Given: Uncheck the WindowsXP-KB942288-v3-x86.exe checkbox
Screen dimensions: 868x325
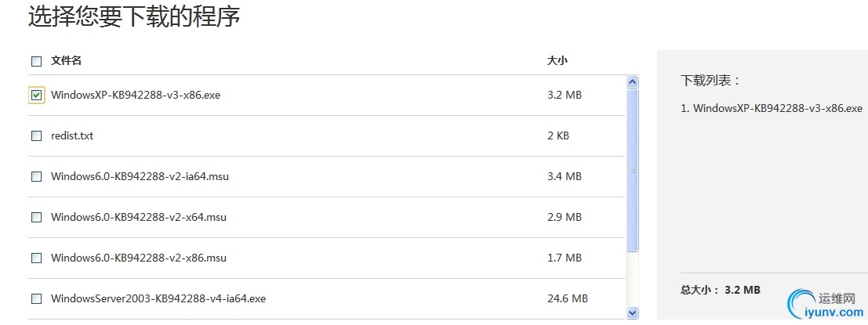Looking at the screenshot, I should coord(36,95).
